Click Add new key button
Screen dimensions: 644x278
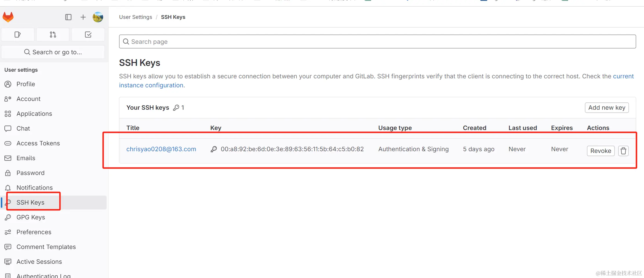point(607,108)
